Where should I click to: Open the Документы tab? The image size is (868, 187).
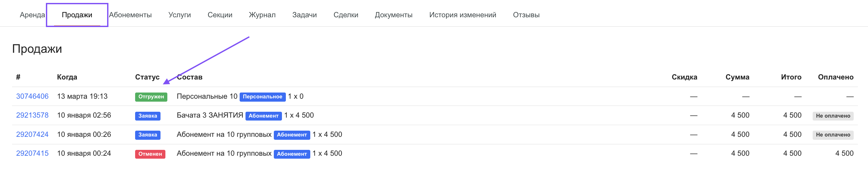393,15
